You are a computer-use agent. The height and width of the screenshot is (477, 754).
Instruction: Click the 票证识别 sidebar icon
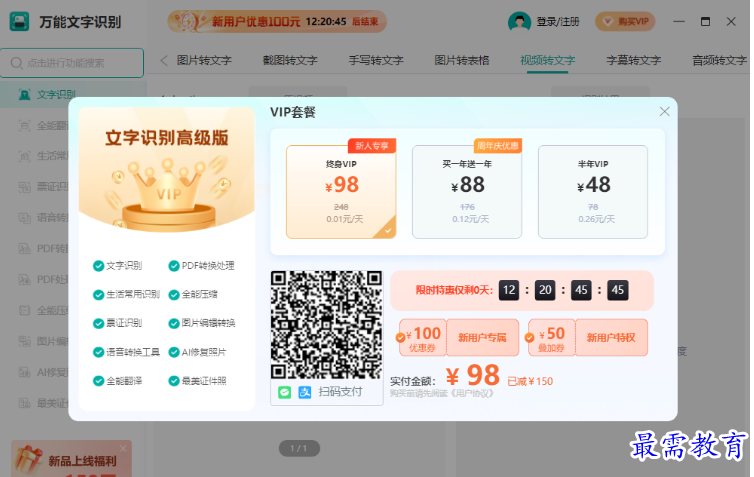click(x=24, y=187)
